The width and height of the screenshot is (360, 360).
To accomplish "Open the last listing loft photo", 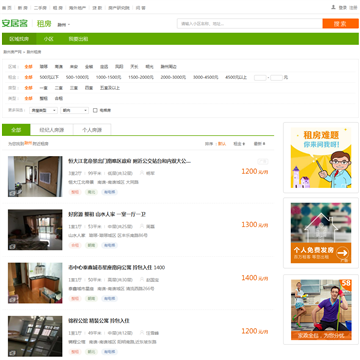I will coord(35,336).
